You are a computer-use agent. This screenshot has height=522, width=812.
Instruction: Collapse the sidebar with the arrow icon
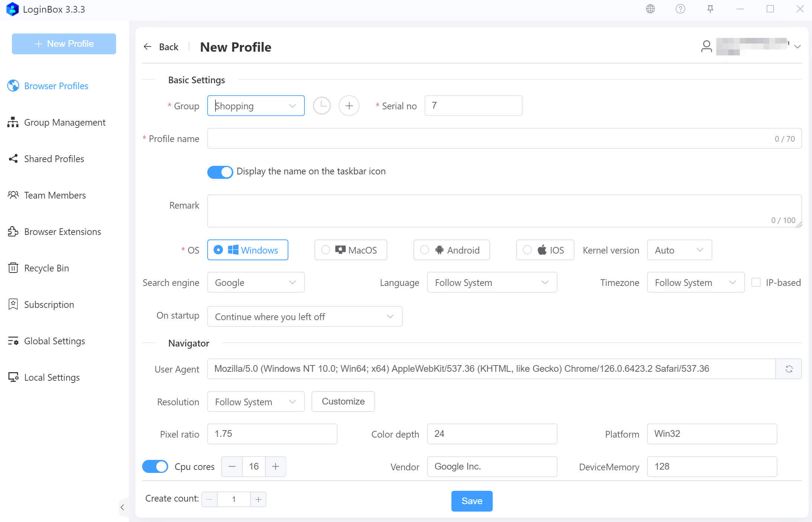[x=122, y=507]
